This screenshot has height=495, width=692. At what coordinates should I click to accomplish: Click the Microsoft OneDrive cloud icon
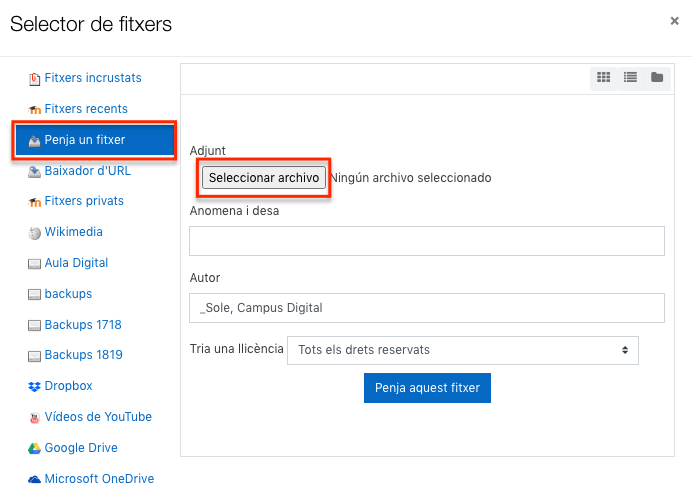pyautogui.click(x=35, y=479)
